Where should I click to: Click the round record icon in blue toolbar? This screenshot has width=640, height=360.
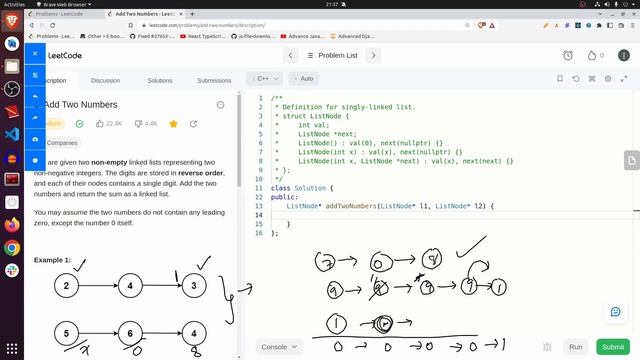click(35, 160)
